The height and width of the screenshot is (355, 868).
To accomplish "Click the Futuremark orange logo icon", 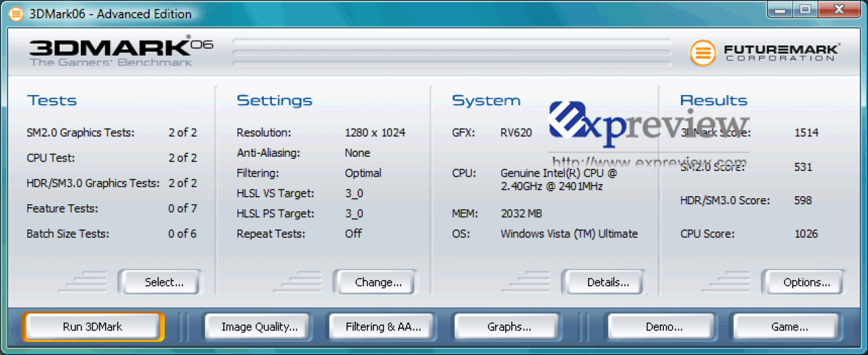I will point(703,52).
